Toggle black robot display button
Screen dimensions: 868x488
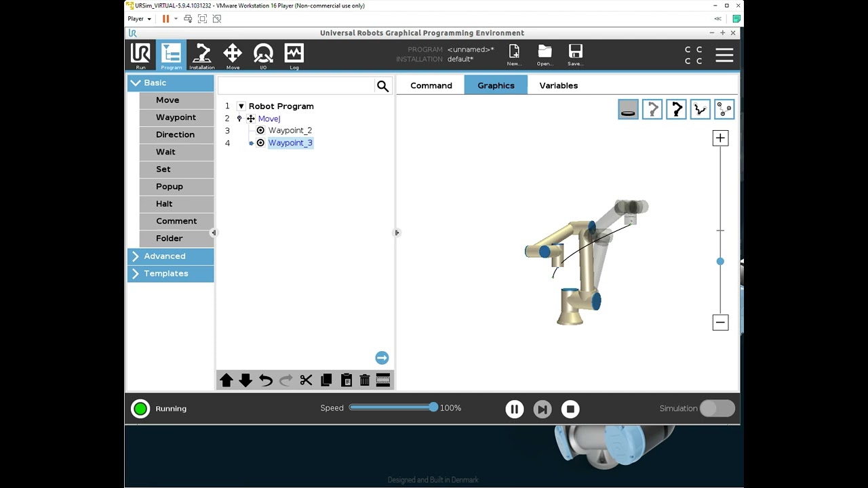tap(676, 109)
